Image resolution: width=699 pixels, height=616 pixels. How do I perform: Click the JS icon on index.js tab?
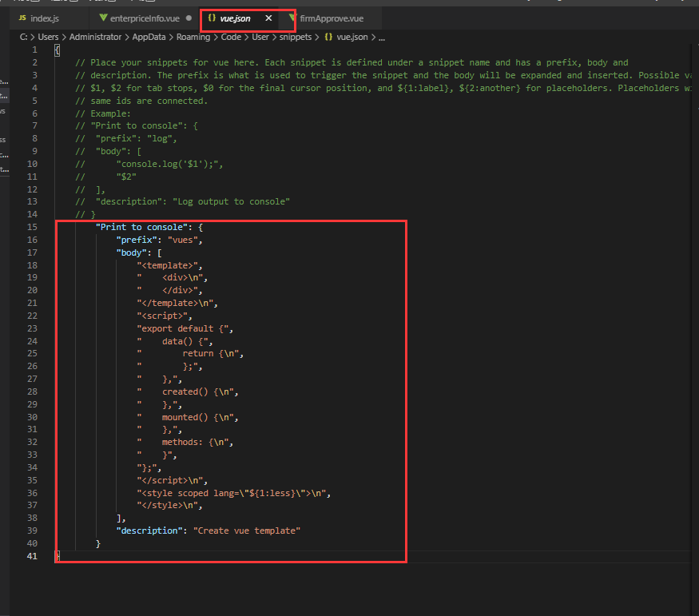(x=22, y=18)
